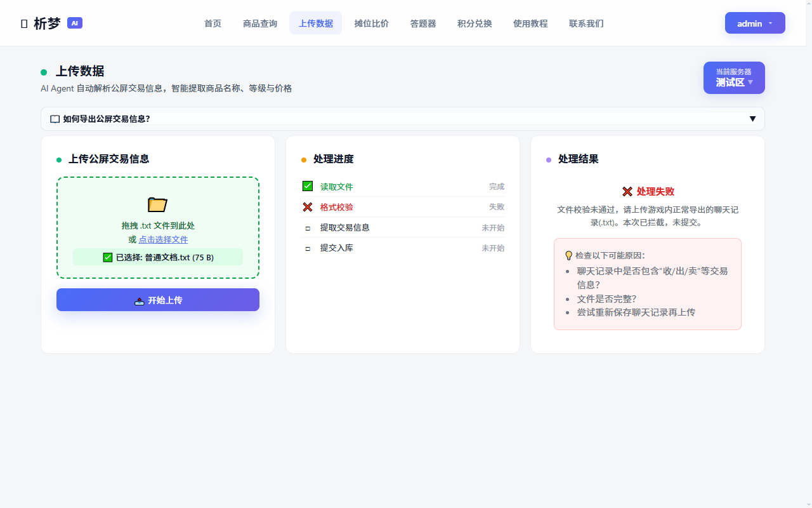The width and height of the screenshot is (812, 508).
Task: Click the book icon beside 如何导出公屏交易信息
Action: point(55,119)
